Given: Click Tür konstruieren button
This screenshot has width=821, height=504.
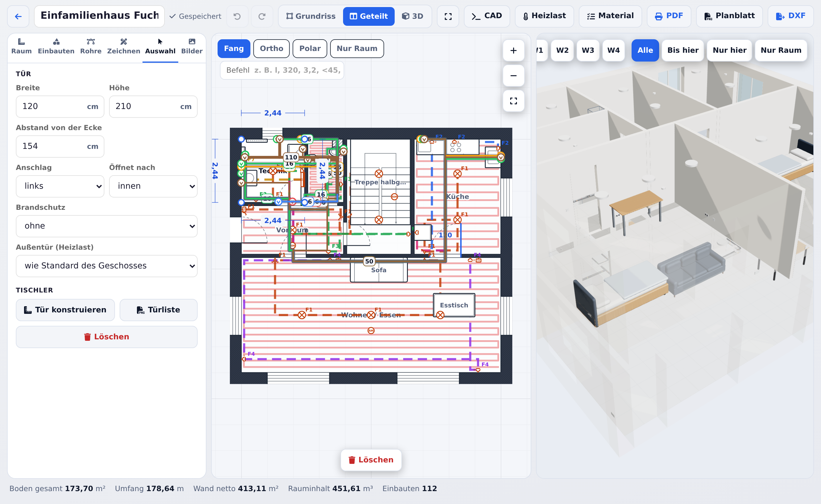Looking at the screenshot, I should pos(65,310).
